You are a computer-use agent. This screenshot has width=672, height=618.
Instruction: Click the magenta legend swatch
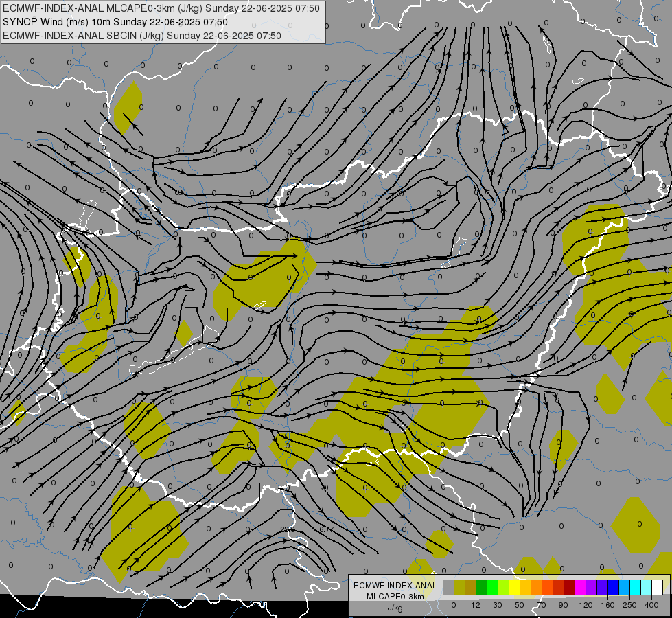point(581,587)
